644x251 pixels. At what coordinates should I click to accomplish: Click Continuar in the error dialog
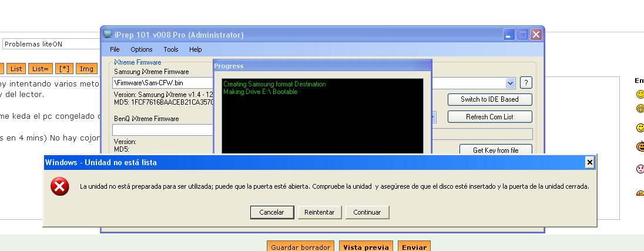click(367, 212)
